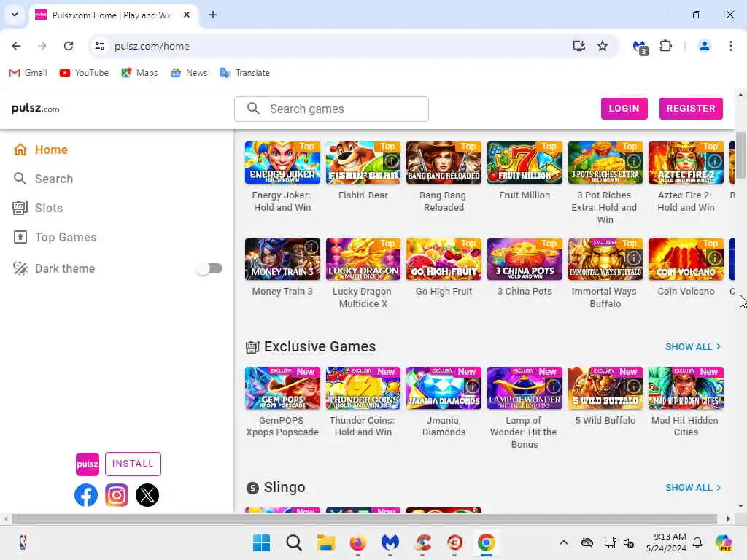
Task: Open the Malwarebytes extension icon
Action: 640,47
